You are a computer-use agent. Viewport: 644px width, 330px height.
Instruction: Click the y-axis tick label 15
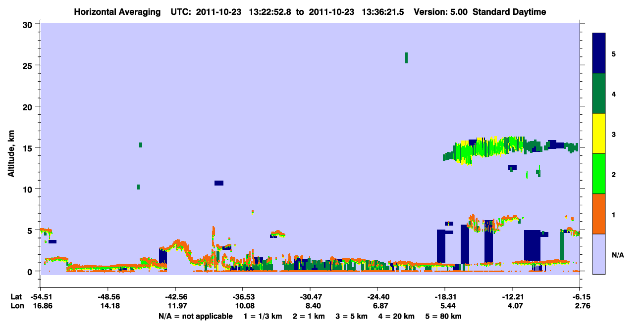click(x=29, y=147)
